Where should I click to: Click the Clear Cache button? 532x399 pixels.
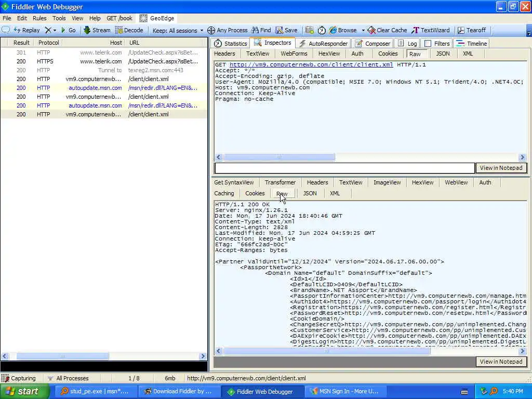click(x=387, y=30)
